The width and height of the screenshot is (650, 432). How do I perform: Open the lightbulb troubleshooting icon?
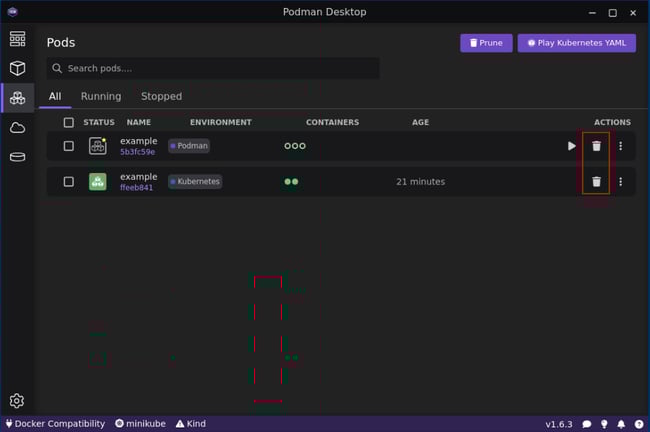point(604,424)
